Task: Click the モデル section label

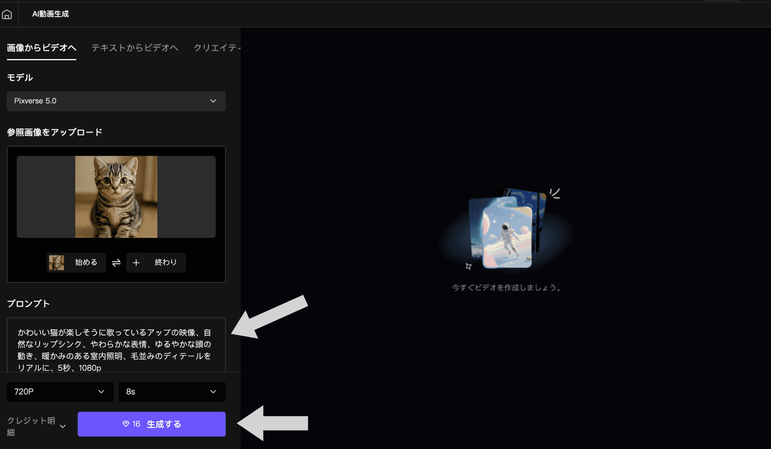Action: click(x=20, y=77)
